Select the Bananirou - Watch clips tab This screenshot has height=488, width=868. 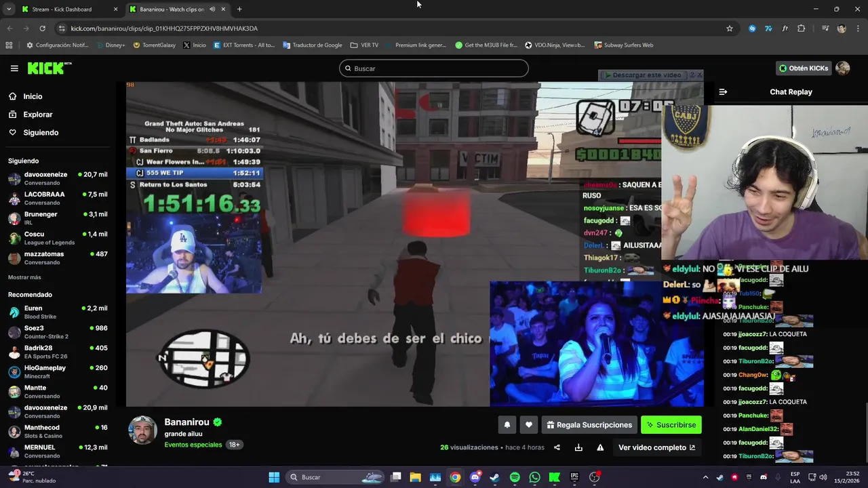click(178, 9)
